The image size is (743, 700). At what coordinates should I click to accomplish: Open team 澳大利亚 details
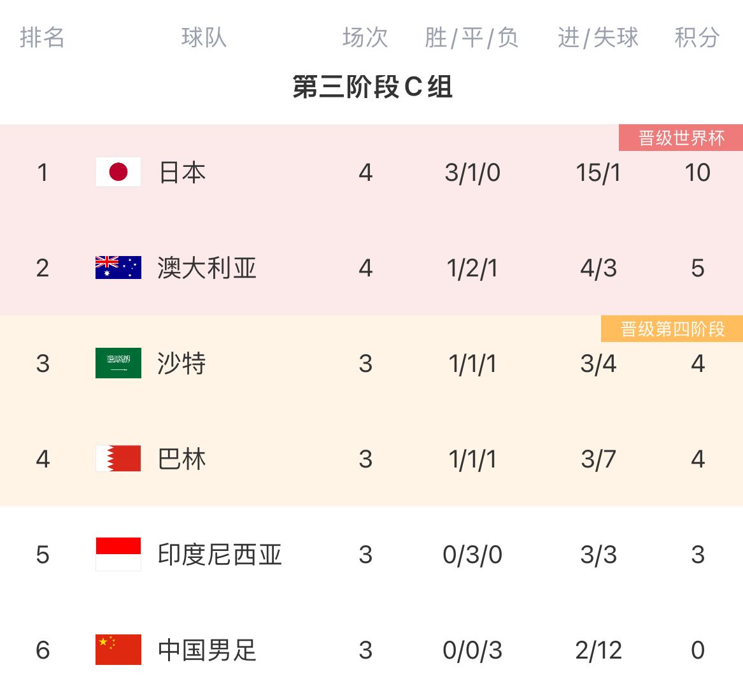207,268
